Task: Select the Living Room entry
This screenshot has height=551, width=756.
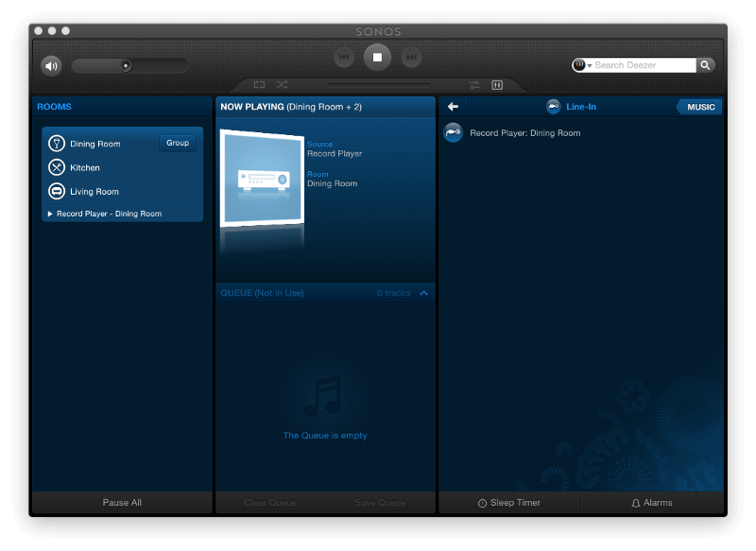Action: [x=94, y=192]
